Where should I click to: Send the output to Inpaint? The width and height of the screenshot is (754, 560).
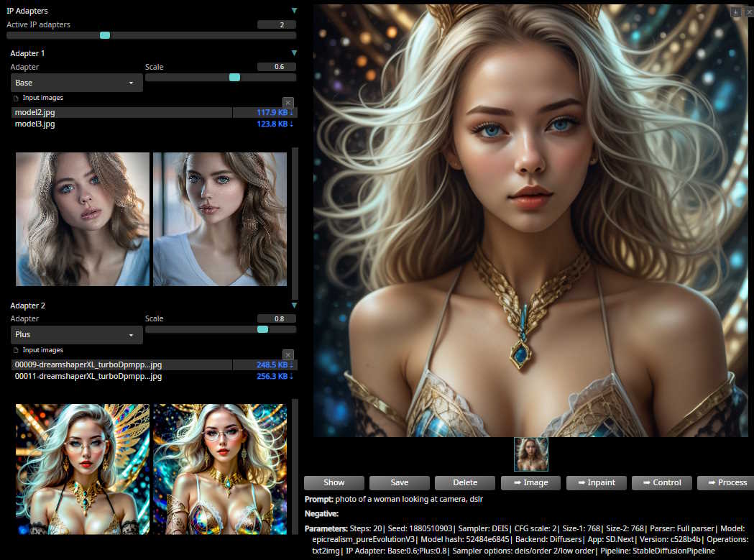(x=596, y=482)
